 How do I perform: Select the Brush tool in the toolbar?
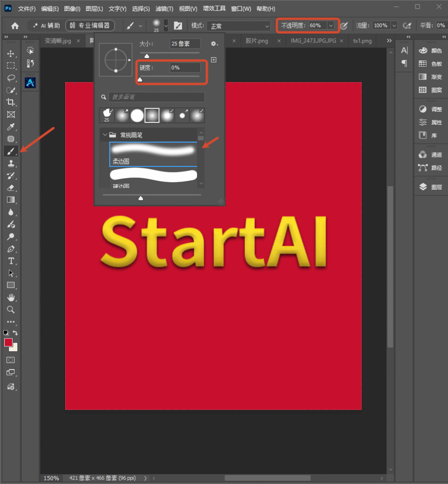pyautogui.click(x=11, y=151)
